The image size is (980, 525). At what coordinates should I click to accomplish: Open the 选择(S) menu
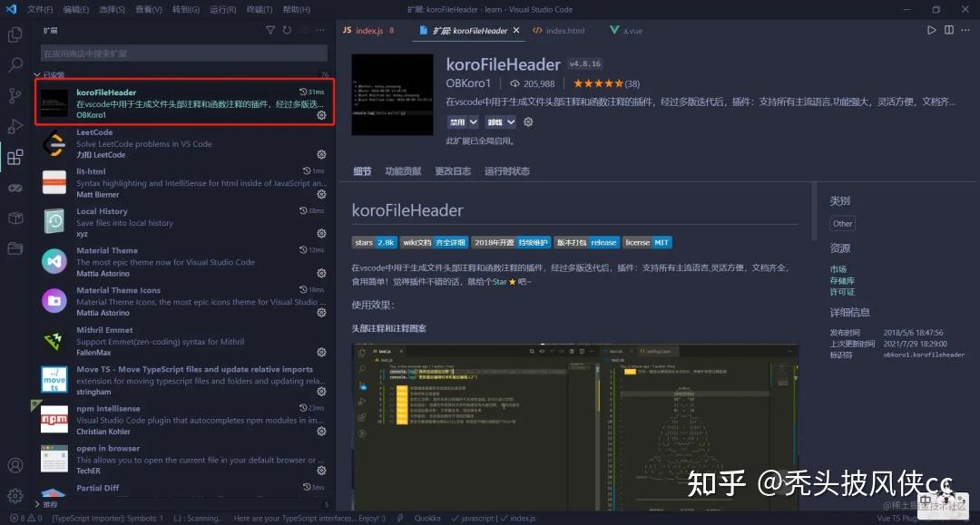pyautogui.click(x=113, y=9)
